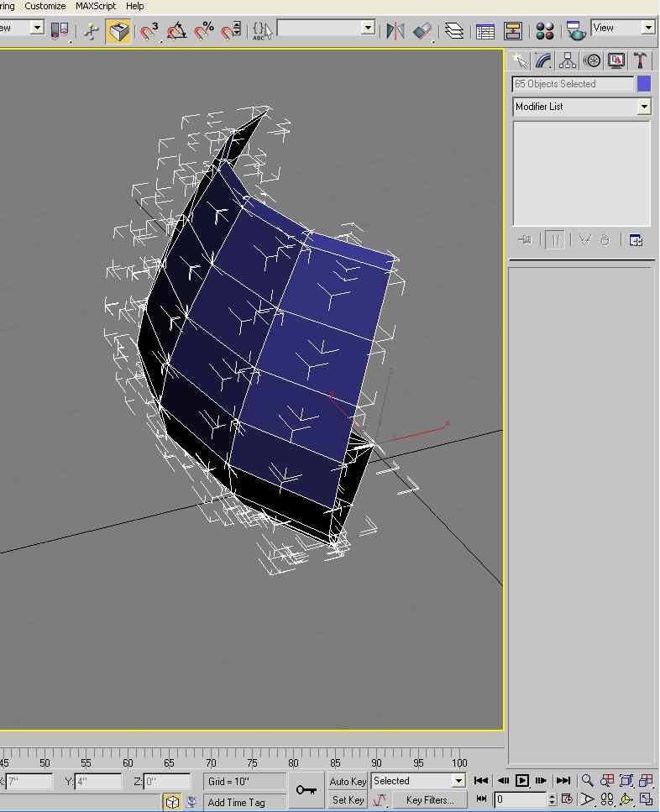
Task: Open the Material Editor
Action: (x=545, y=31)
